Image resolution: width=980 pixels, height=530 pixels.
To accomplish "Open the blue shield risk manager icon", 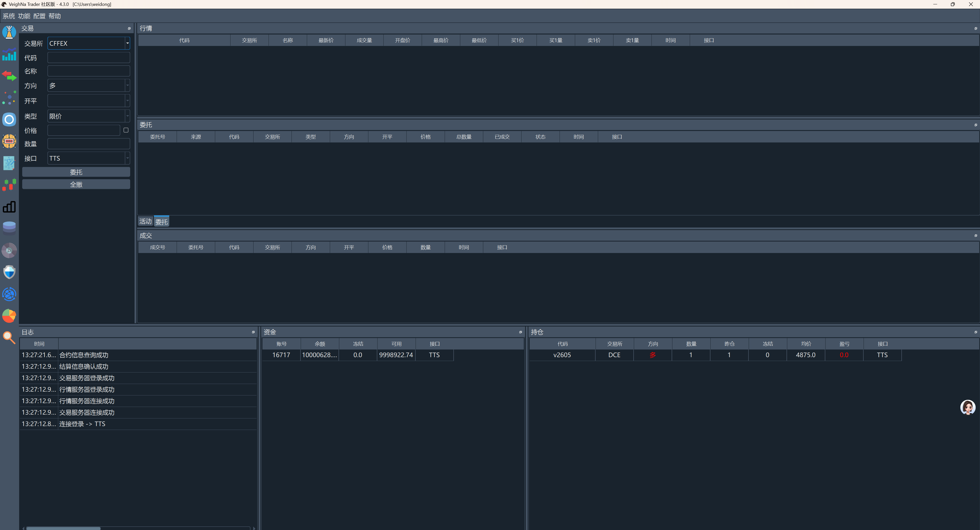I will [9, 272].
